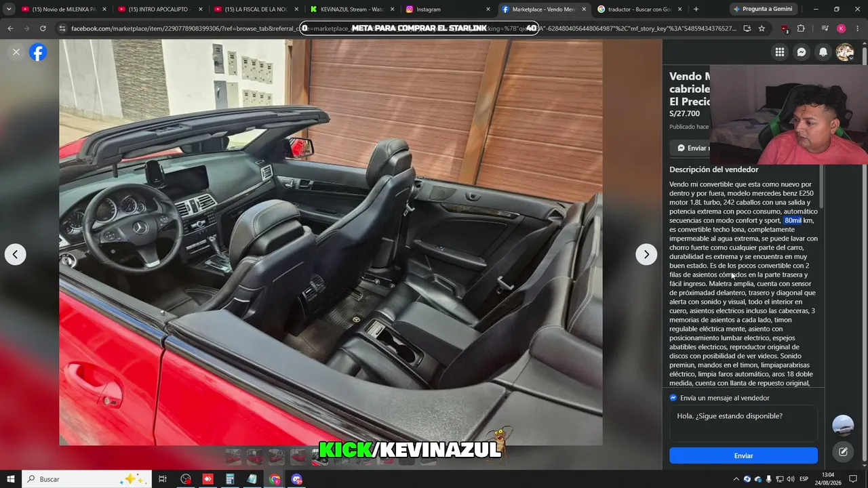This screenshot has height=488, width=868.
Task: Open Facebook home via the logo
Action: click(38, 52)
